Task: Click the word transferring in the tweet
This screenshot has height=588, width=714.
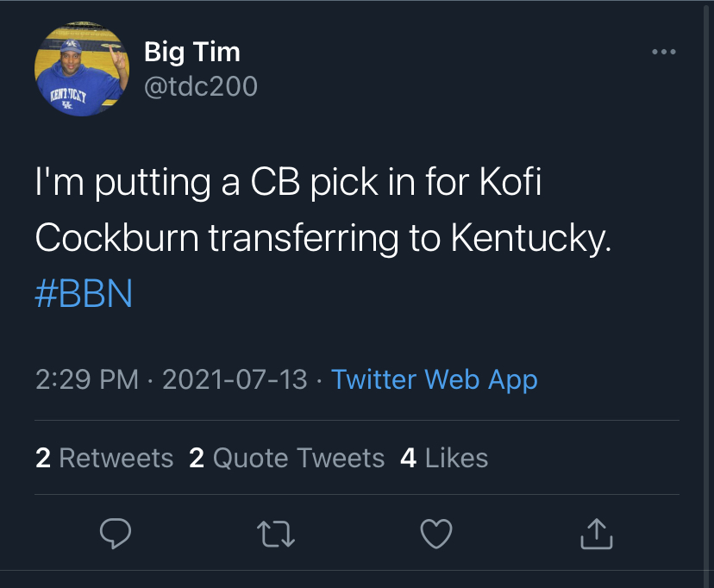Action: tap(305, 239)
